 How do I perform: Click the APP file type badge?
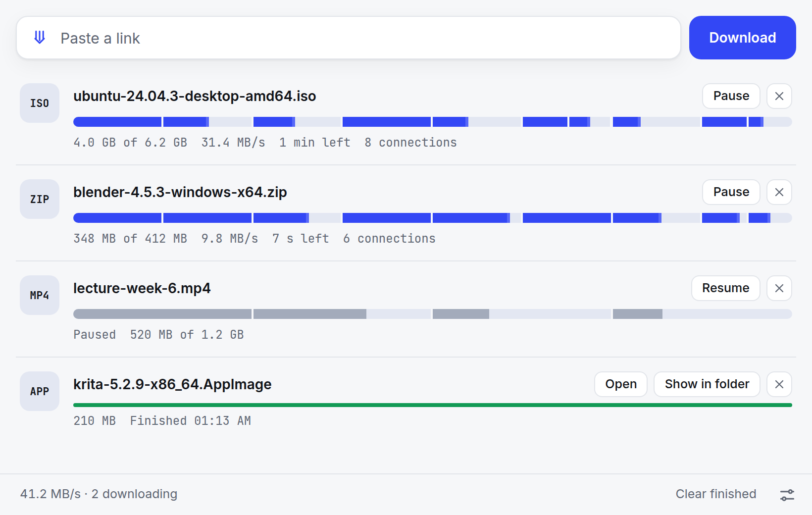[40, 391]
